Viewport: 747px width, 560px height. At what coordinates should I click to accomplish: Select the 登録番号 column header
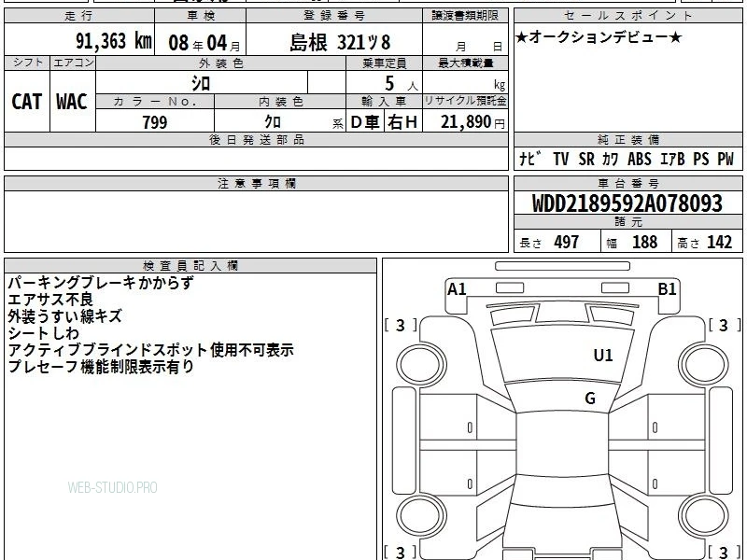(x=334, y=16)
